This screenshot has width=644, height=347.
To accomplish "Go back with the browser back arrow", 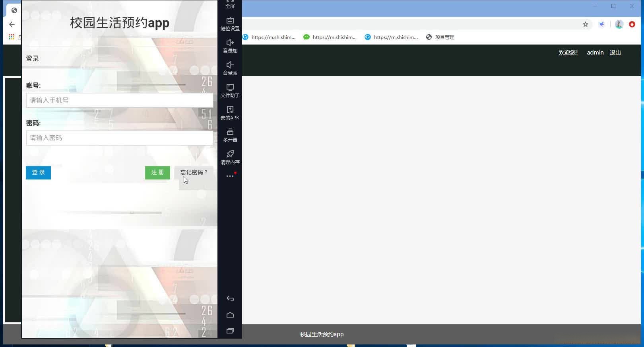I will [12, 24].
